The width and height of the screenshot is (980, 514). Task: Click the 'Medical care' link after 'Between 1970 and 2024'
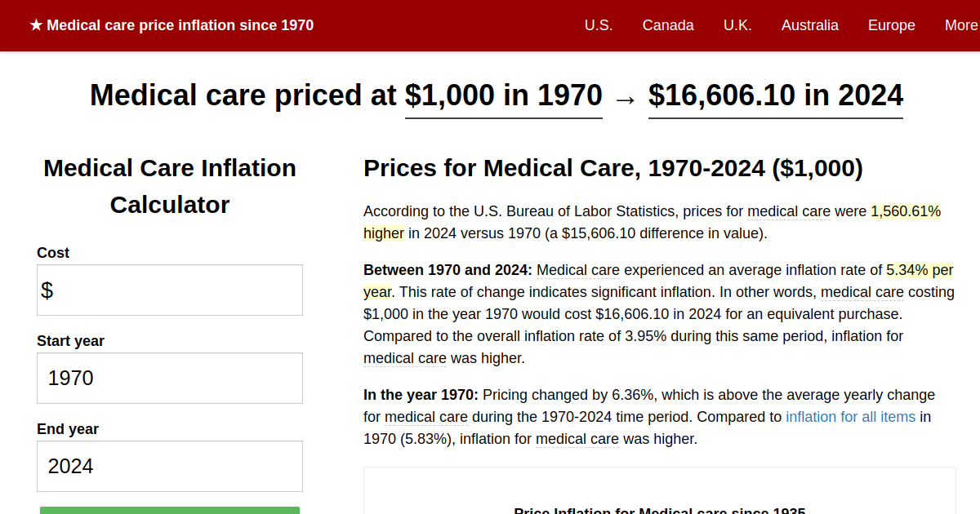coord(577,269)
